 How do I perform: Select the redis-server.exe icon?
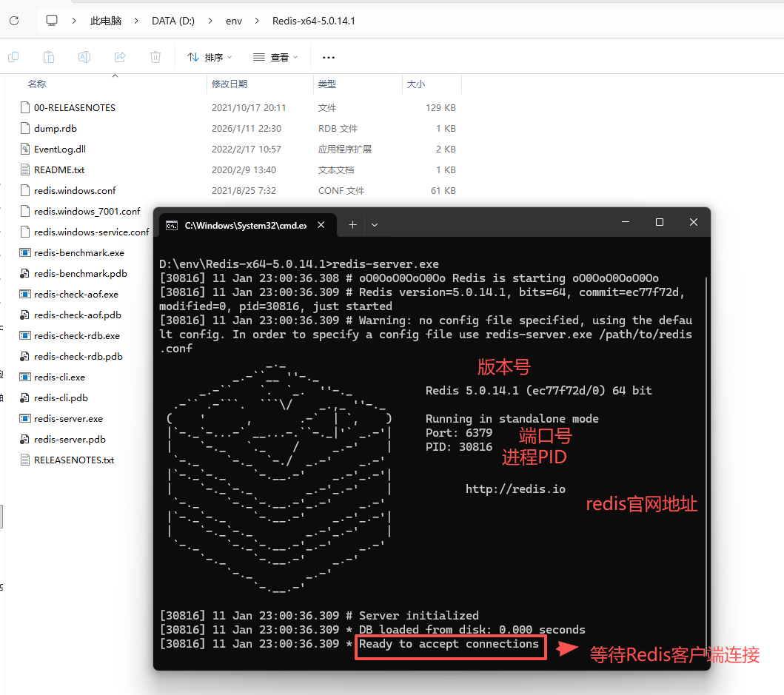[25, 419]
